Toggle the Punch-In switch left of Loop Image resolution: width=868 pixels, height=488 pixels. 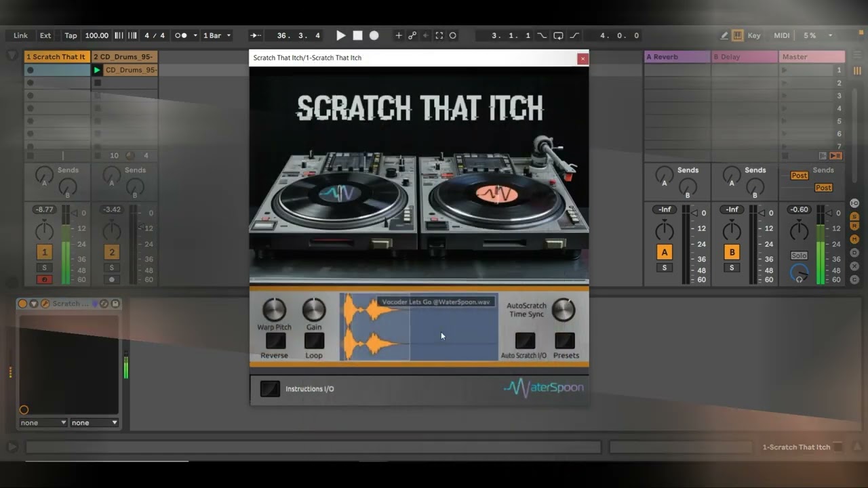[542, 35]
